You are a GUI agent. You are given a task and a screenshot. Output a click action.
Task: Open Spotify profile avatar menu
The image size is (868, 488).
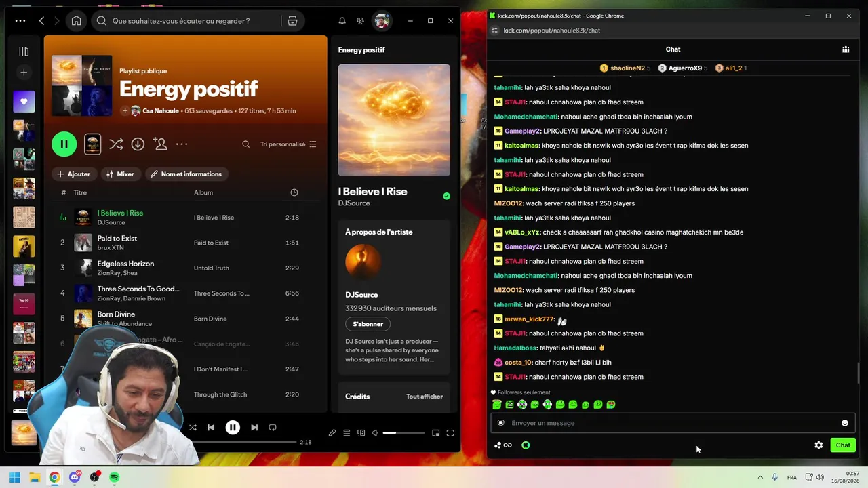(x=382, y=21)
